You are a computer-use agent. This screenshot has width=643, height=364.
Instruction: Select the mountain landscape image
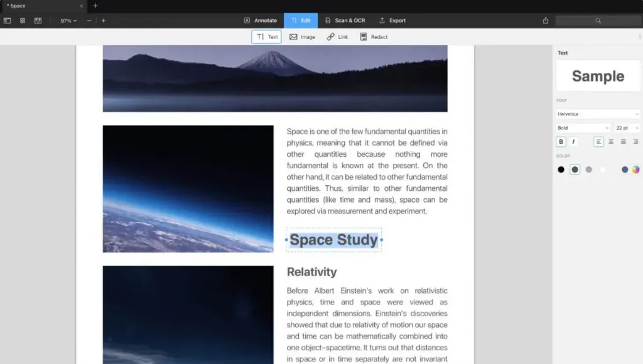point(275,78)
